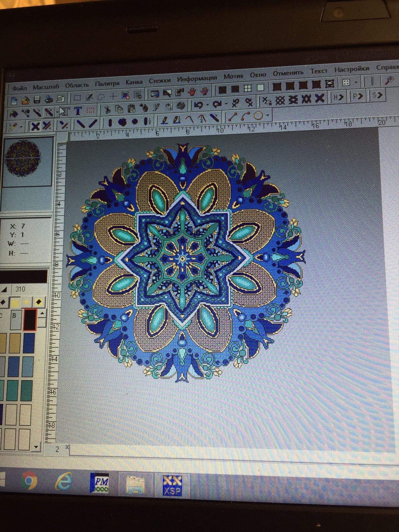Click the scissors cut icon

click(x=107, y=109)
